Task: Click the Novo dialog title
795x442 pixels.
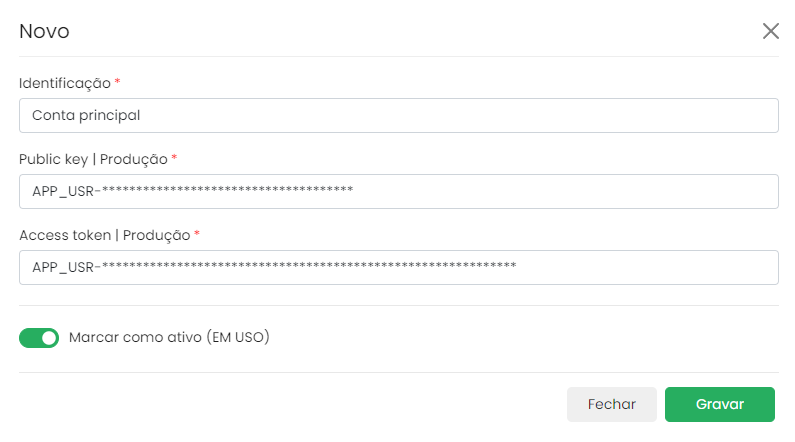Action: (x=44, y=31)
